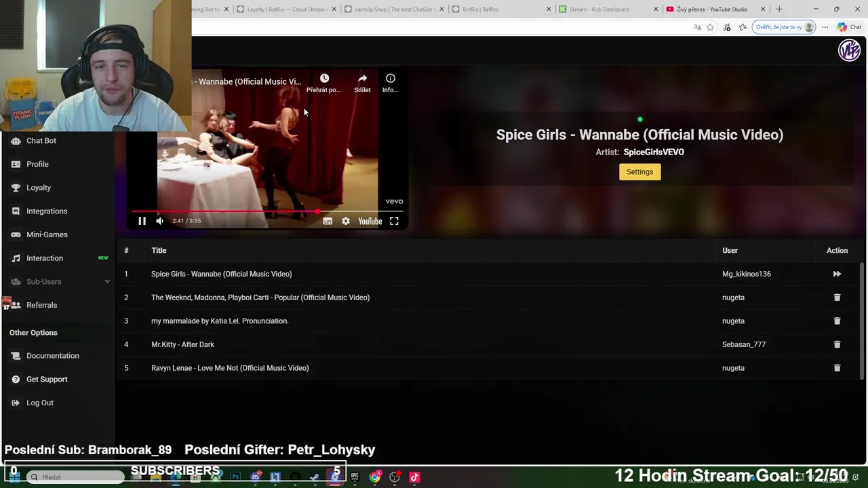Screen dimensions: 868x488
Task: Open Chat Bot in sidebar
Action: point(41,141)
